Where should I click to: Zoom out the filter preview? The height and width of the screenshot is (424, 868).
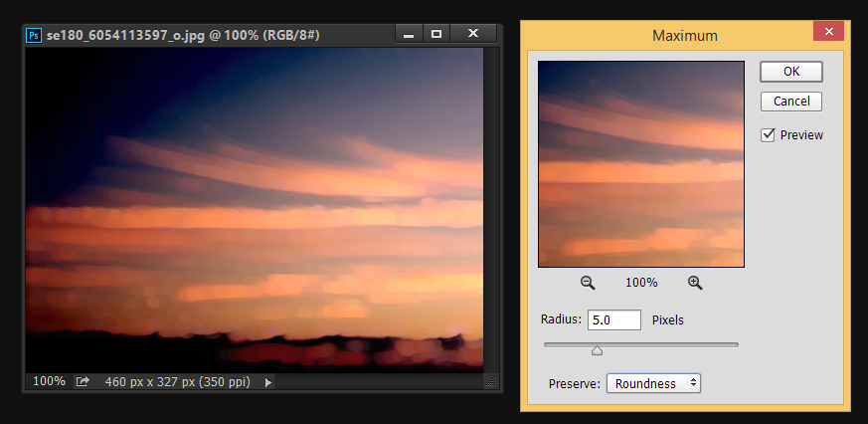(x=588, y=283)
